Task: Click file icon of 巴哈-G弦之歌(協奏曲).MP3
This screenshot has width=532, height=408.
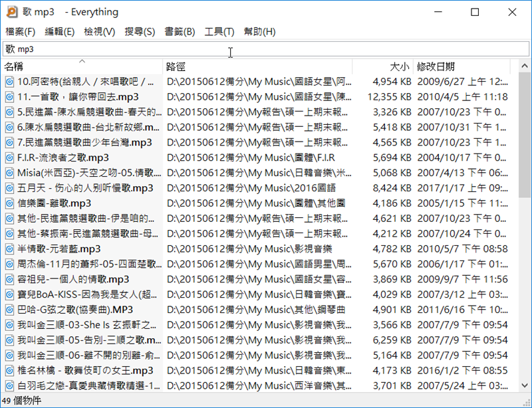Action: [x=10, y=310]
